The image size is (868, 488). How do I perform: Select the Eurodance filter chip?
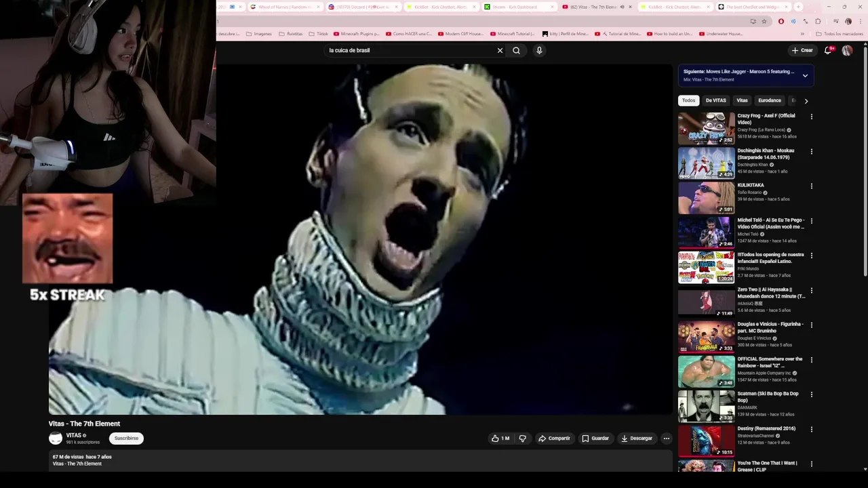pyautogui.click(x=770, y=100)
